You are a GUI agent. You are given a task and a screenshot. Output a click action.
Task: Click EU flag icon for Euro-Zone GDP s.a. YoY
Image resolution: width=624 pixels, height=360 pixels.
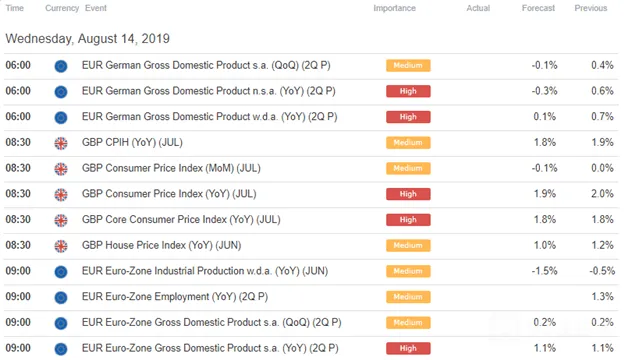click(61, 349)
